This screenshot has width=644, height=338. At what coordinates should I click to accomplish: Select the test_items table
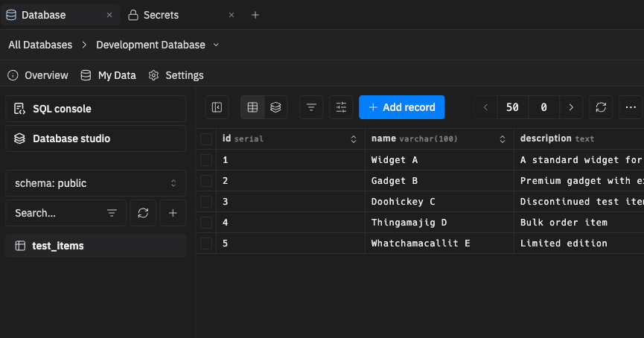(x=96, y=246)
